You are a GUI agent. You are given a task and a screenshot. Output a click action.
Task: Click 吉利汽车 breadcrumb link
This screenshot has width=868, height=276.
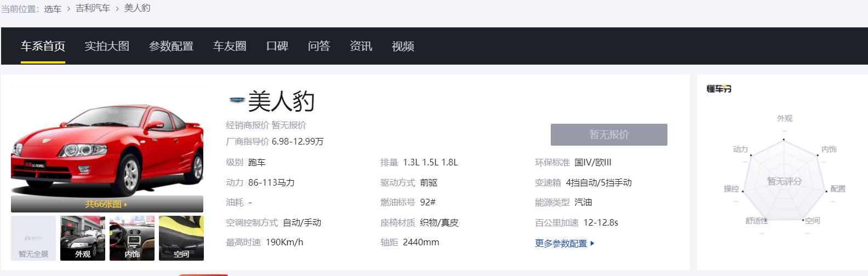coord(93,8)
